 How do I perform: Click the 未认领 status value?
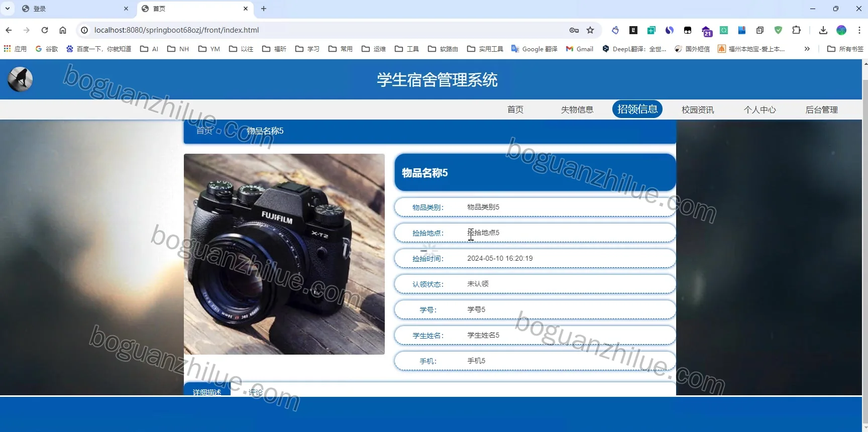point(478,284)
